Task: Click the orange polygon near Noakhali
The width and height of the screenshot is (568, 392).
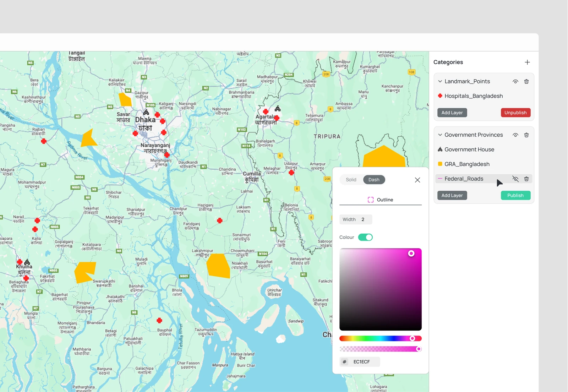Action: pyautogui.click(x=218, y=266)
